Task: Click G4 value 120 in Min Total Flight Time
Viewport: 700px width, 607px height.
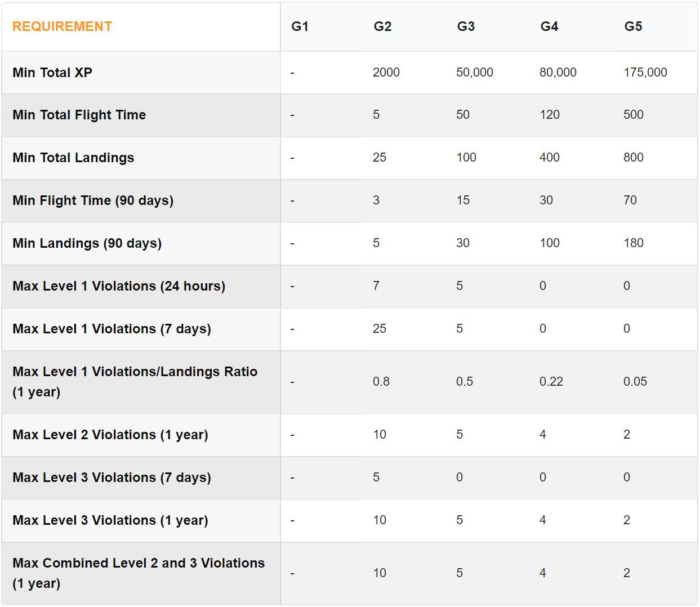Action: (x=550, y=115)
